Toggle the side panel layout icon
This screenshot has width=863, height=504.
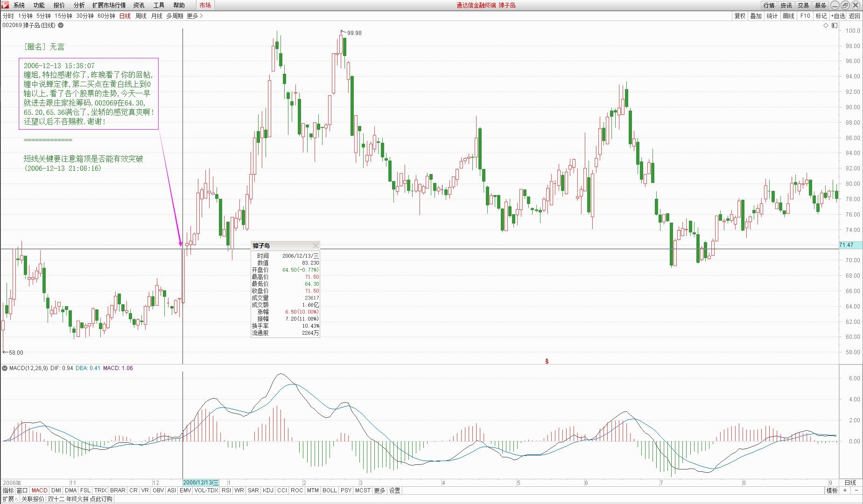(835, 26)
